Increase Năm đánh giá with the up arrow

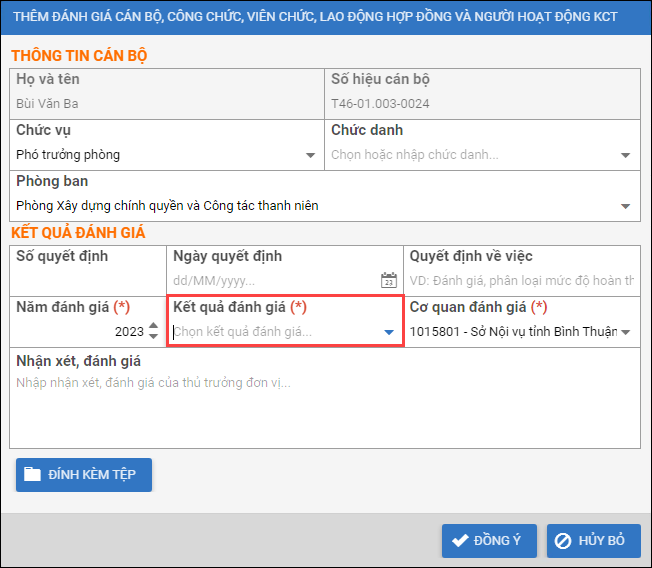(153, 326)
